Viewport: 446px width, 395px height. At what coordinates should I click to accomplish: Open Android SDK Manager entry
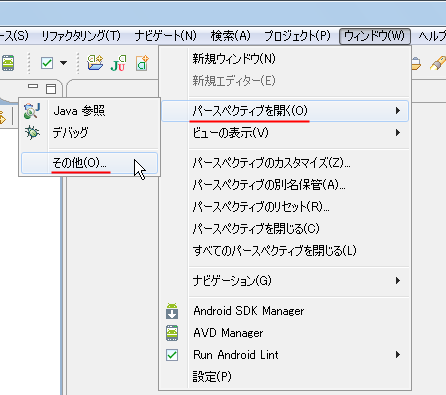tap(285, 311)
